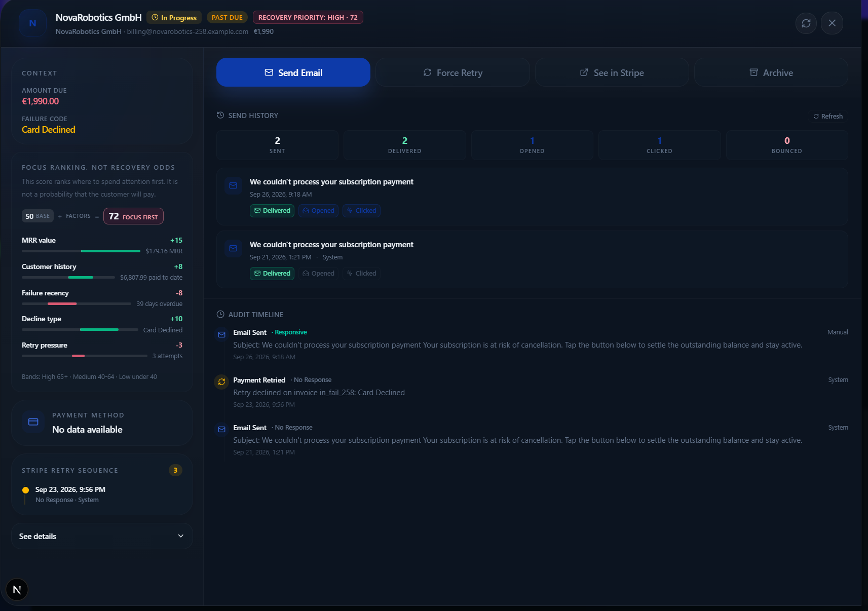868x611 pixels.
Task: Click the See details chevron arrow
Action: point(181,536)
